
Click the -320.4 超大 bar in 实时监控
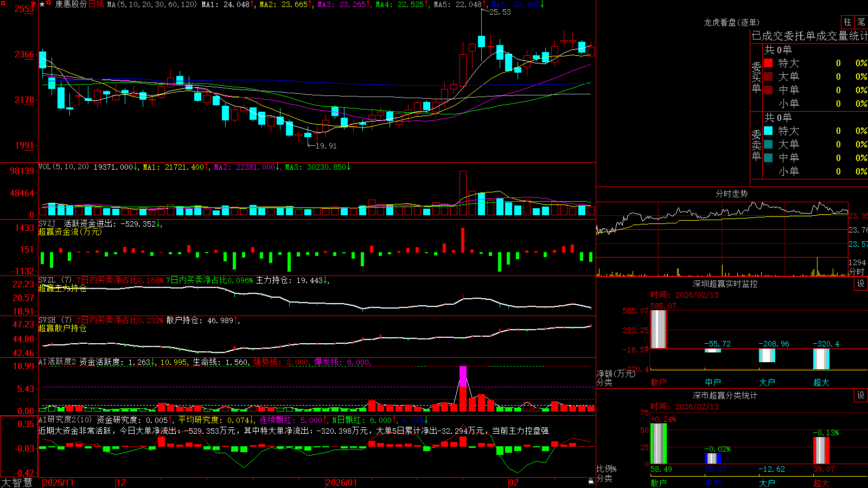pos(821,359)
